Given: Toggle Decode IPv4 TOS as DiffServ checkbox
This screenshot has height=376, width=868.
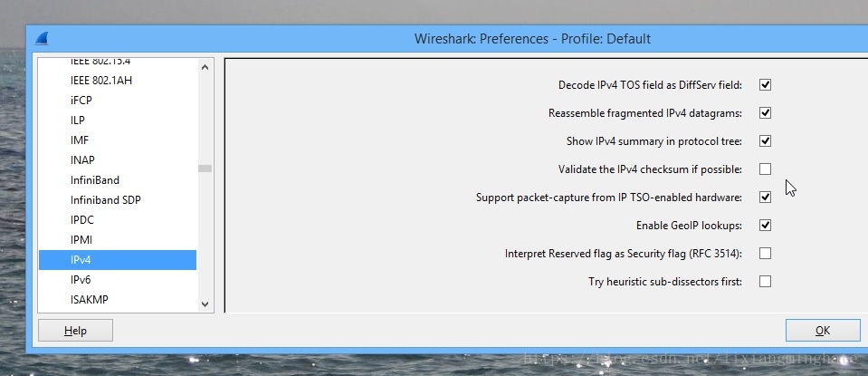Looking at the screenshot, I should pyautogui.click(x=765, y=85).
